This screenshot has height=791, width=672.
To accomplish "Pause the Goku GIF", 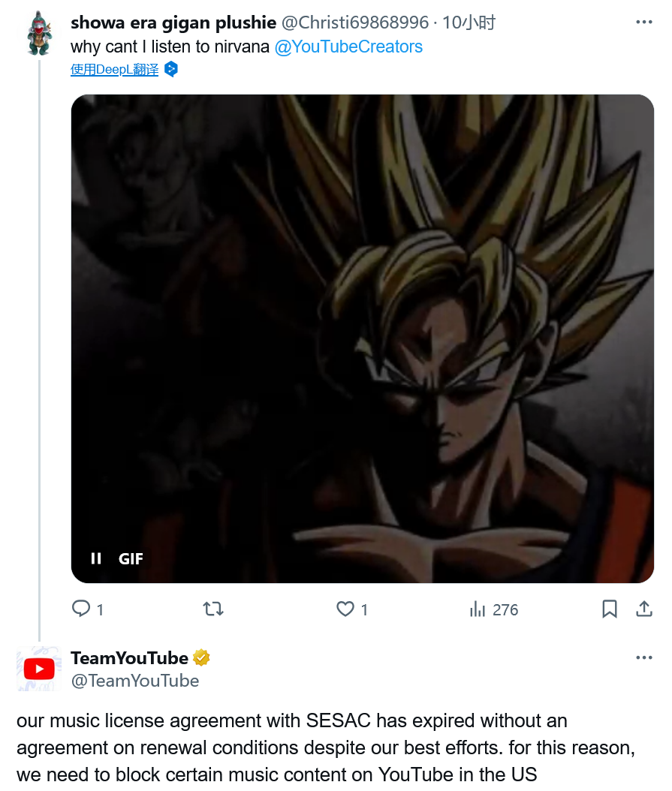I will pos(96,558).
